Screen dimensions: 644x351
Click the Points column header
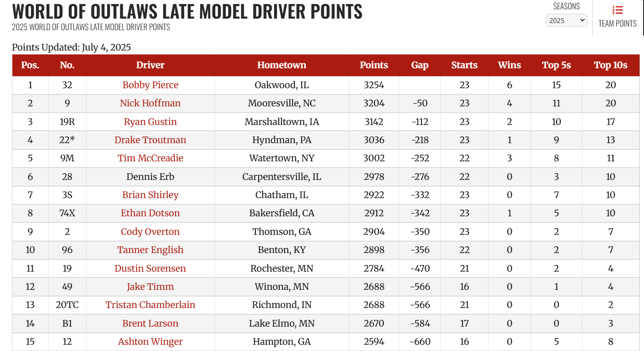tap(374, 65)
